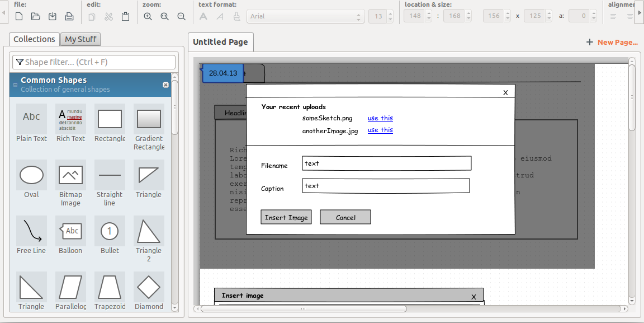Click the Zoom In magnifier icon

pos(148,16)
